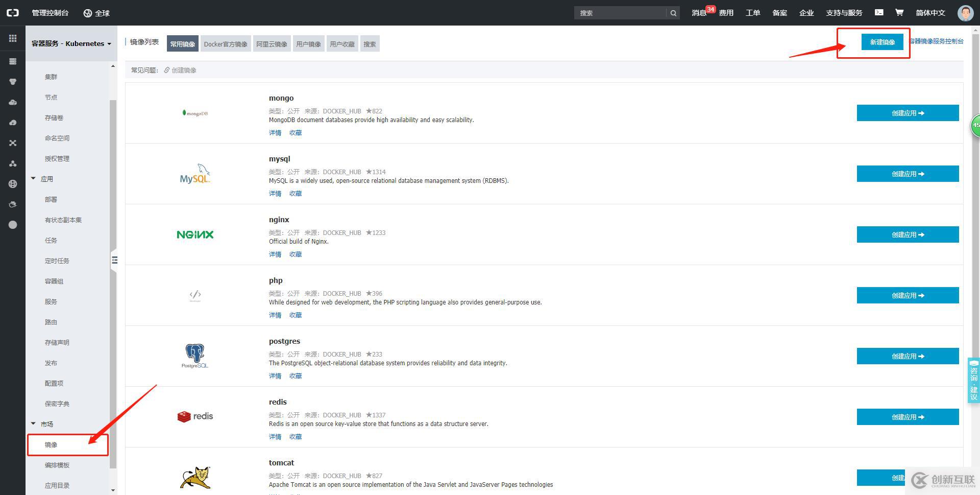Switch to the 用户收藏 tab
The image size is (980, 495).
coord(342,44)
